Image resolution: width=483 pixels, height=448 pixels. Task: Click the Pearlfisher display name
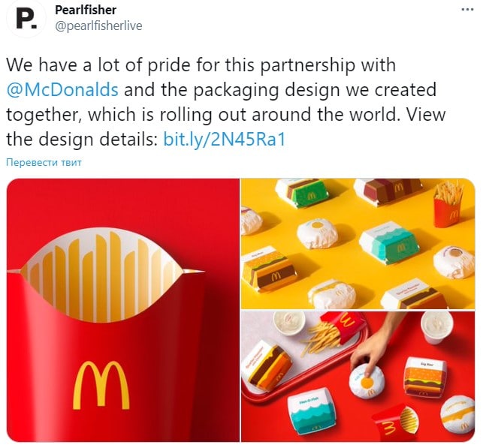coord(86,10)
